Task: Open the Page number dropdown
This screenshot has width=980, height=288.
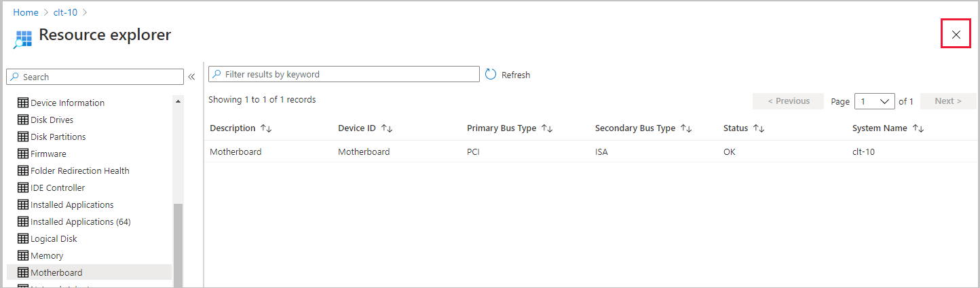Action: 875,101
